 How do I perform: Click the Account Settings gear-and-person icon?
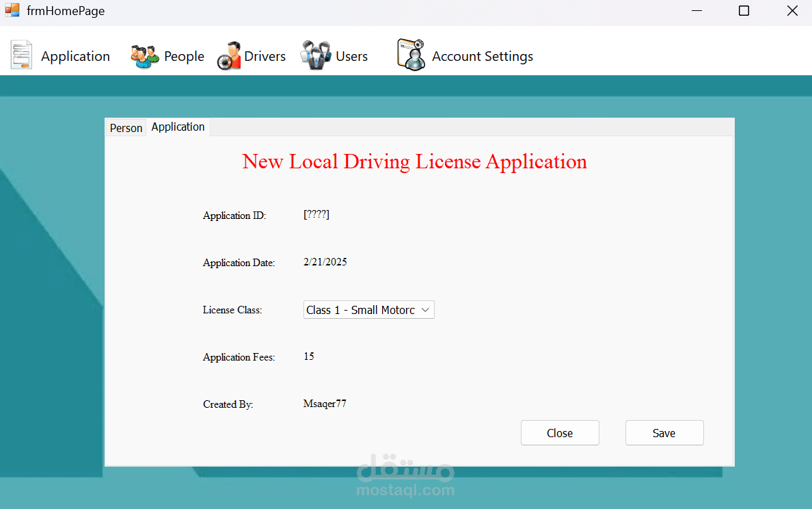(411, 55)
